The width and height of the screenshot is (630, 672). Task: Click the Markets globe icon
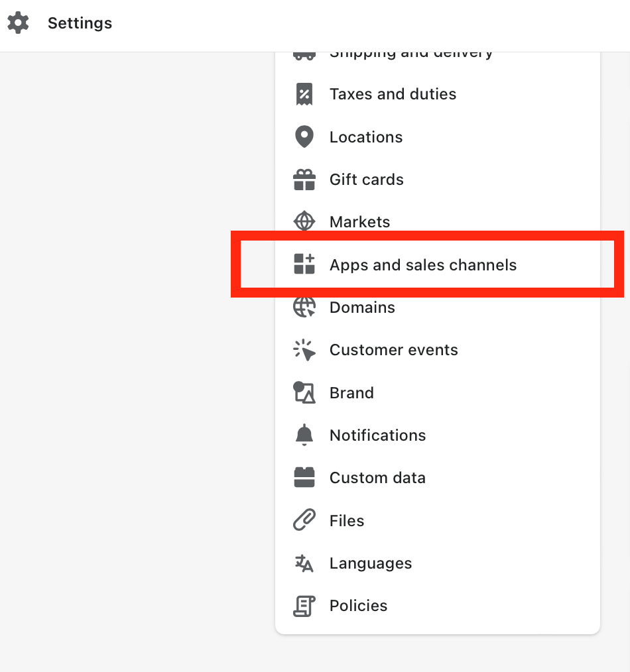coord(304,221)
